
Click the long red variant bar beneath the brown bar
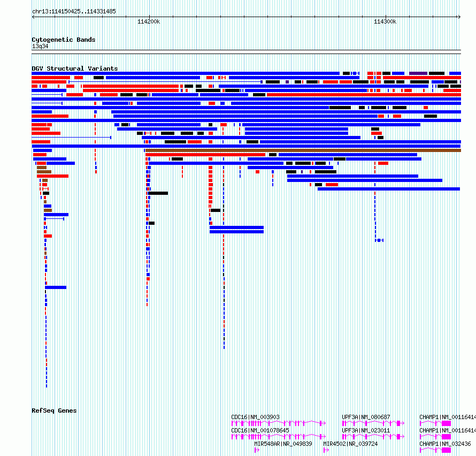pos(205,155)
